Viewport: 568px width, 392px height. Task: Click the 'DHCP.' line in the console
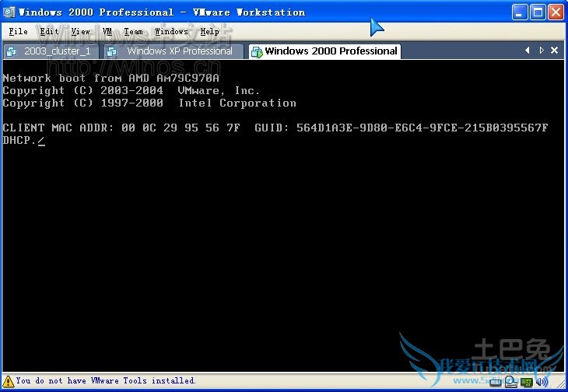[23, 141]
